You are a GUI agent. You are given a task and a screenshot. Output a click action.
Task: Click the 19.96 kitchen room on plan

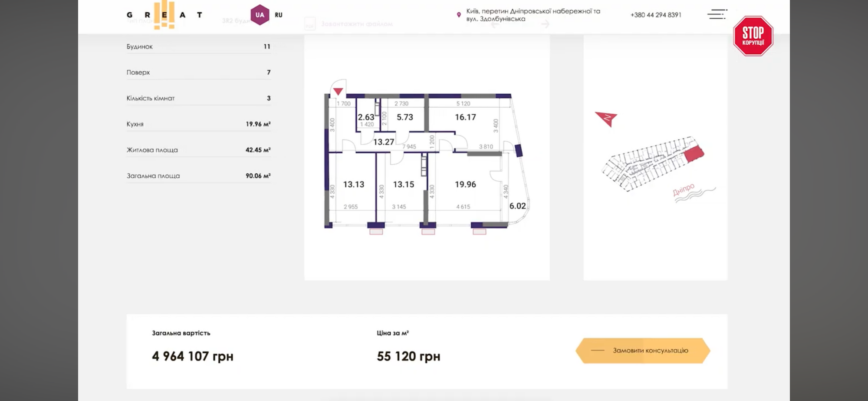coord(465,185)
